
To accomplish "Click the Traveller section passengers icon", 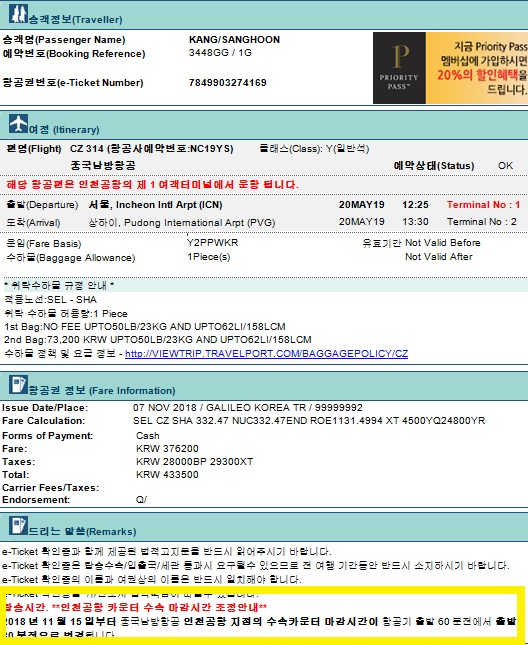I will [18, 14].
